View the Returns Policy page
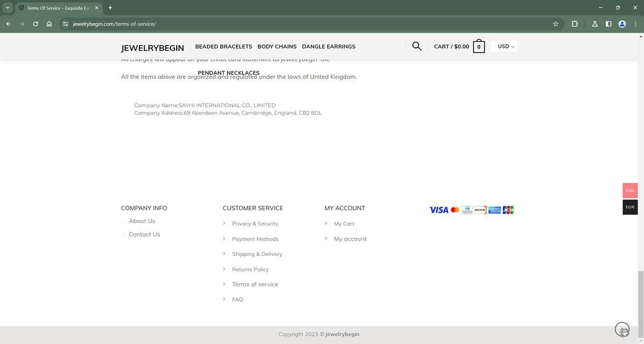644x344 pixels. (x=250, y=269)
